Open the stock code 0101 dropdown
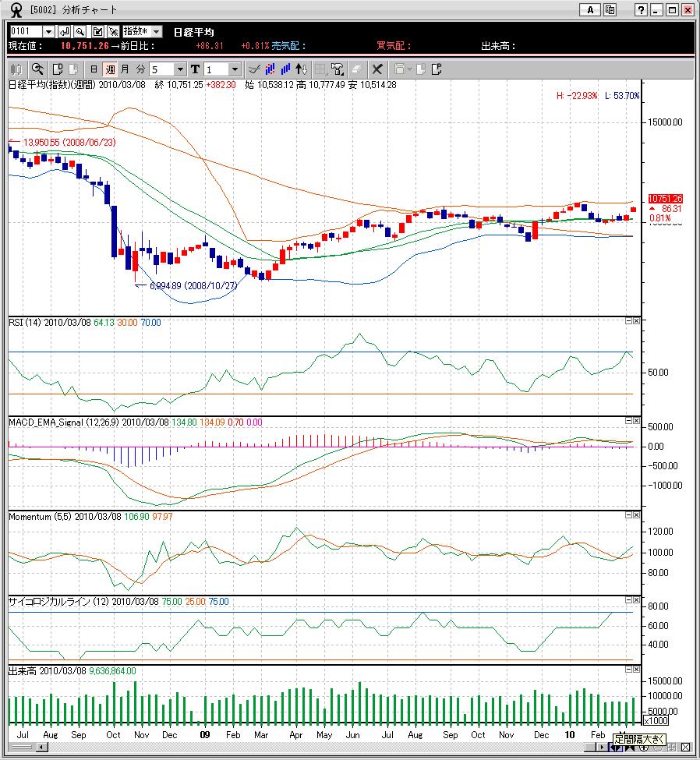700x760 pixels. pyautogui.click(x=48, y=31)
